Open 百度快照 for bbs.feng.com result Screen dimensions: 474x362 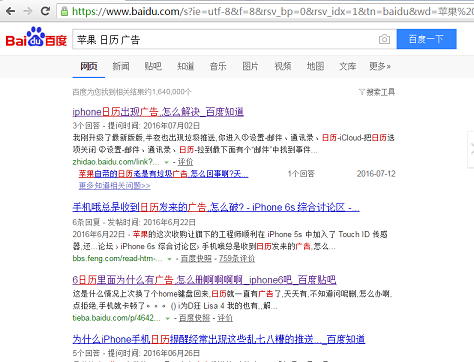point(196,259)
